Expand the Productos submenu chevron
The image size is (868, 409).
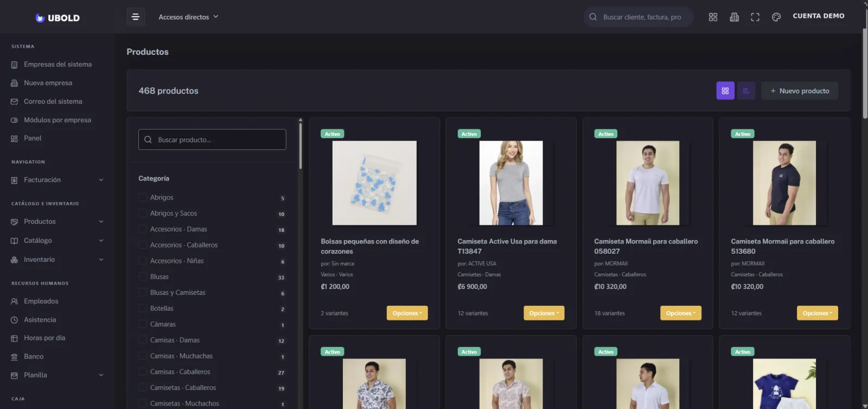(x=101, y=222)
